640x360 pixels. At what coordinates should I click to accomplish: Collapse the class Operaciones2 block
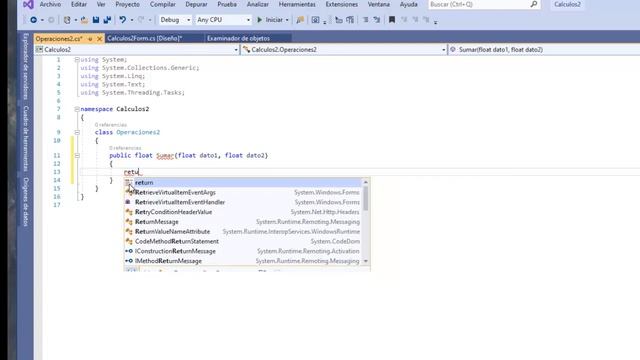point(77,132)
